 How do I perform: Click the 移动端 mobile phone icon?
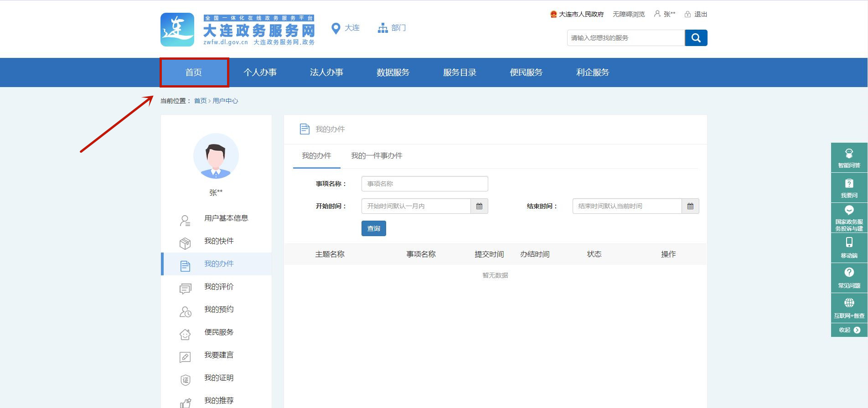(x=849, y=247)
